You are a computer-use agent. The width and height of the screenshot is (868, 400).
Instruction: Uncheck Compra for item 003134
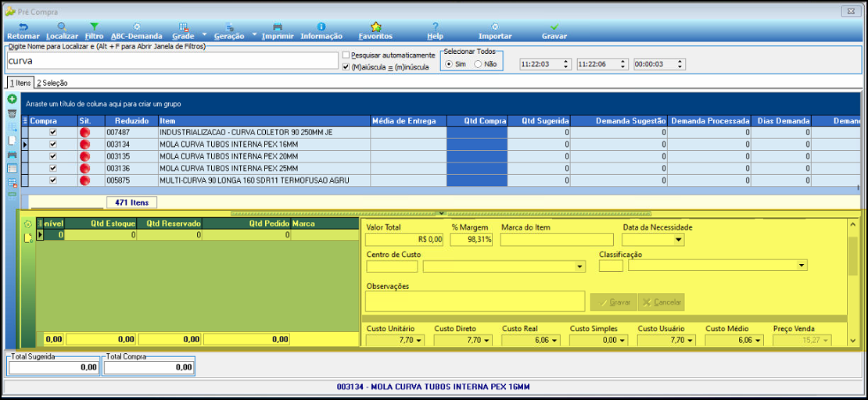click(53, 145)
